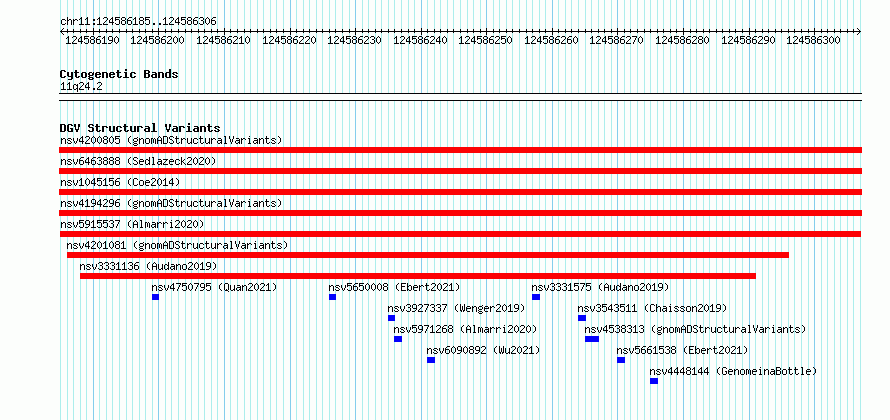Screen dimensions: 890x420
Task: Click nsv5915537 (Almarri2020) label
Action: tap(132, 224)
